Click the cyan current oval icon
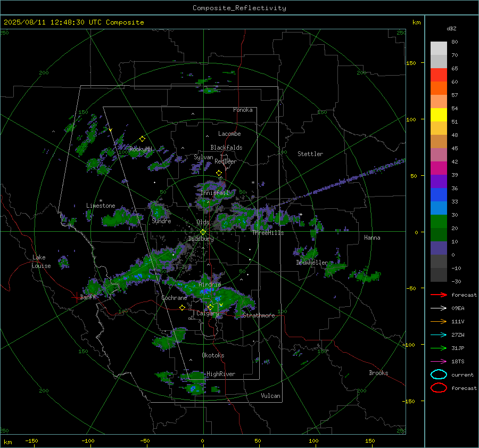The height and width of the screenshot is (448, 479). point(439,374)
